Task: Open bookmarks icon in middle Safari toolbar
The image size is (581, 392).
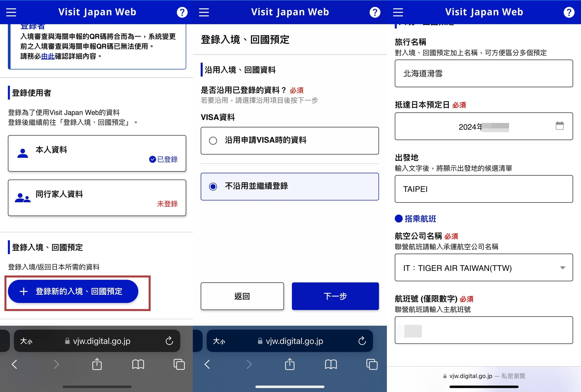Action: (x=331, y=364)
